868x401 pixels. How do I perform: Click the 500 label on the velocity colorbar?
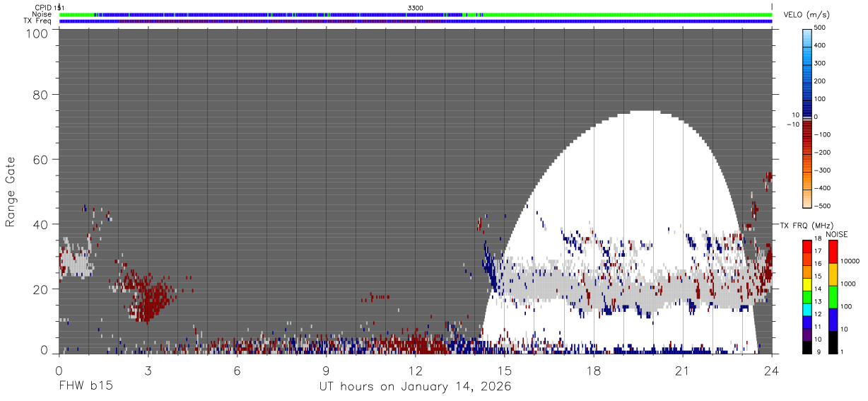point(821,28)
